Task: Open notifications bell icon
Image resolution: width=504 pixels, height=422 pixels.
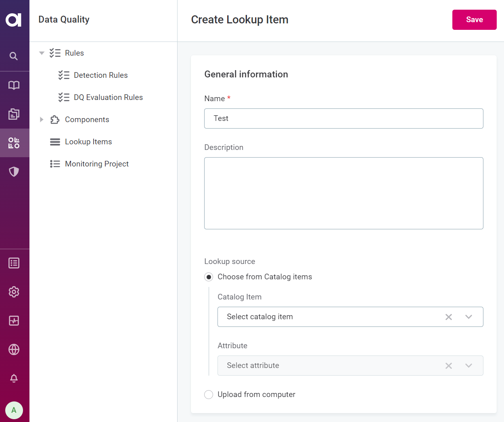Action: [x=14, y=378]
